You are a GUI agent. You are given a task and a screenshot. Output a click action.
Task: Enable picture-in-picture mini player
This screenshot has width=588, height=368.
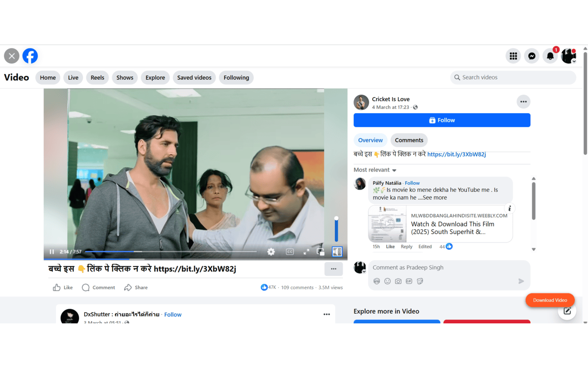(321, 252)
